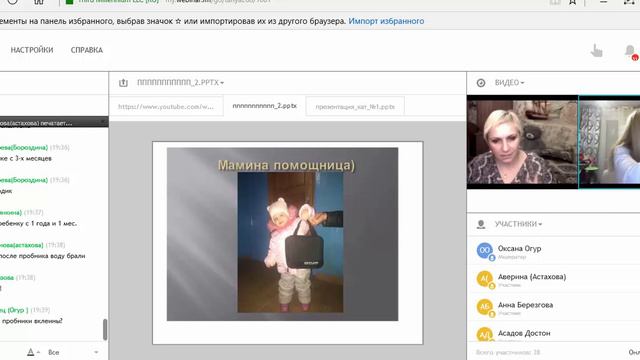Select participant name Анна Березгова
The width and height of the screenshot is (640, 360).
pos(525,305)
